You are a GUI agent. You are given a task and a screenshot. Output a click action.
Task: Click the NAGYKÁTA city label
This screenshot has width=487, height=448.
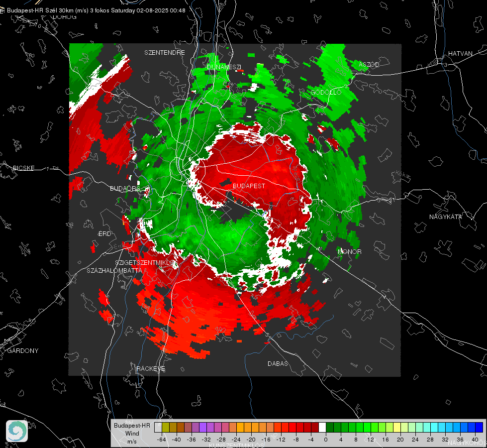[x=445, y=217]
